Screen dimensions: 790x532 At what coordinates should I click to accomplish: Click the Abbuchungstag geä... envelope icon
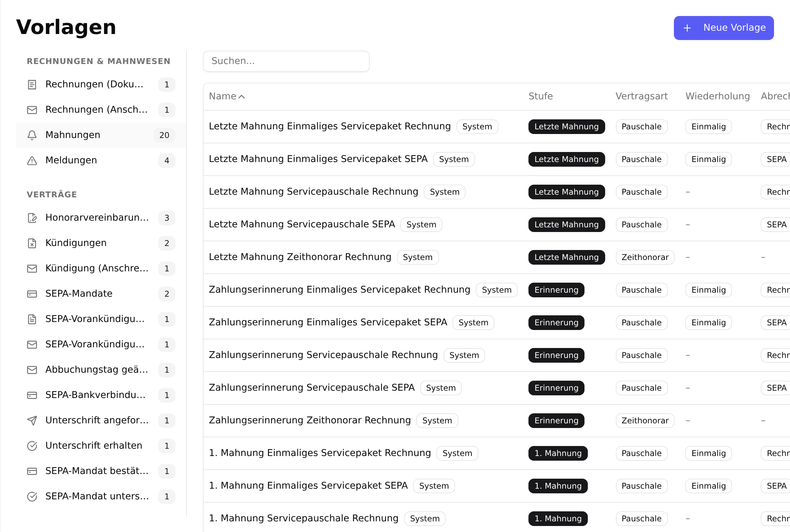tap(32, 370)
